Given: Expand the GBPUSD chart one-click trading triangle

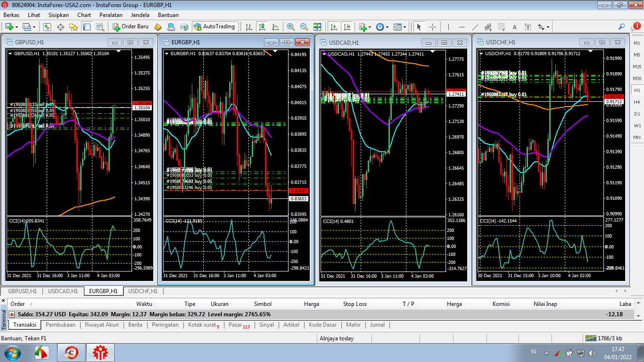Looking at the screenshot, I should (x=10, y=54).
